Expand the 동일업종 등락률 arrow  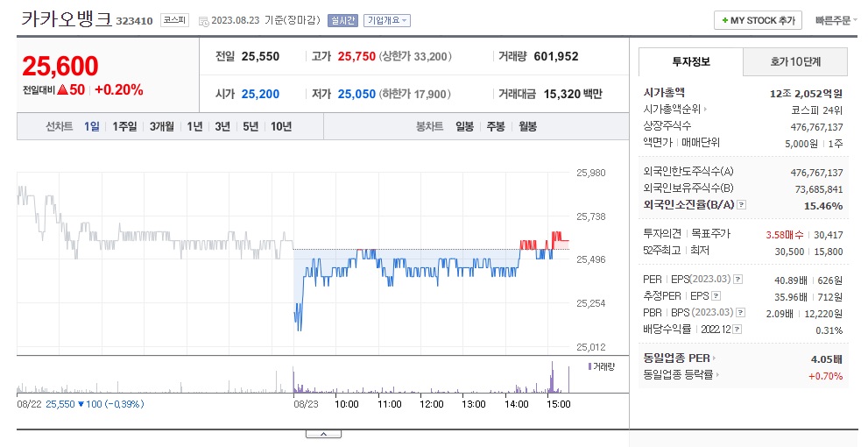tap(717, 375)
